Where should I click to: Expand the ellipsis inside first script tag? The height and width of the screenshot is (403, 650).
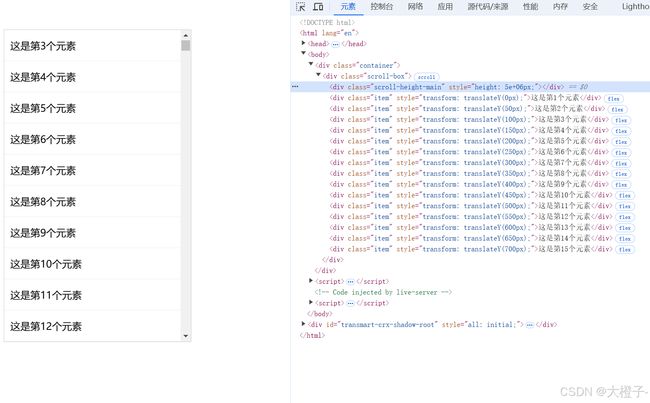click(x=350, y=282)
